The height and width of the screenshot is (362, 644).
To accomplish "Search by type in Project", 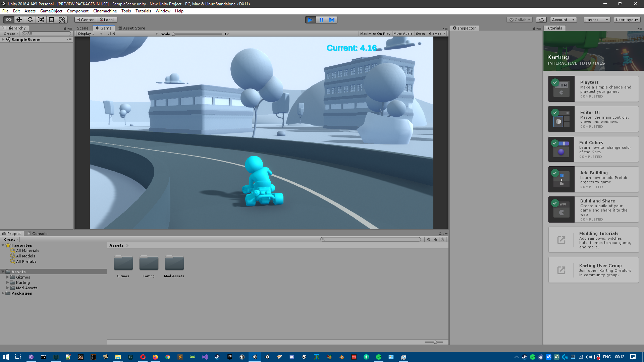I will pyautogui.click(x=428, y=239).
